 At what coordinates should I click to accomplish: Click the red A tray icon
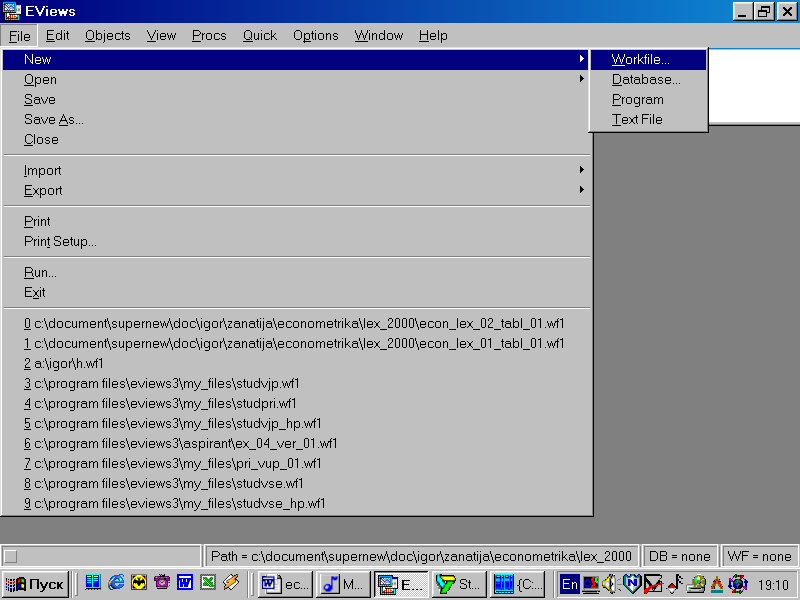tap(716, 584)
